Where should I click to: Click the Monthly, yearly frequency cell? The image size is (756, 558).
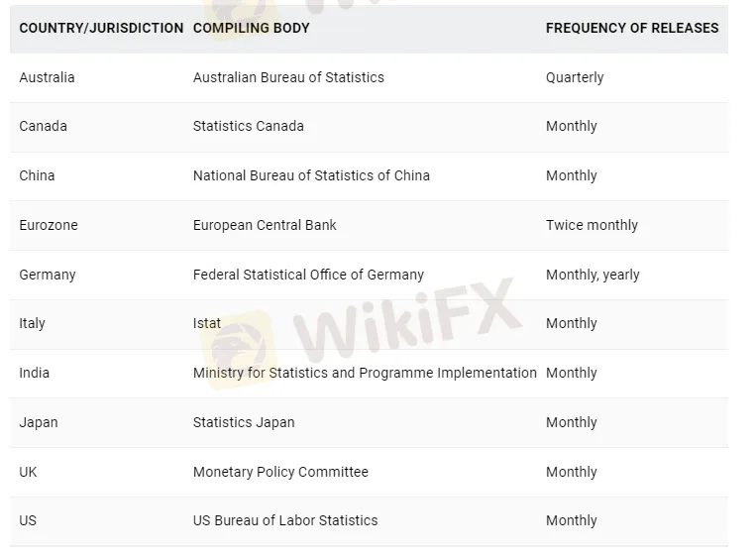pos(593,275)
